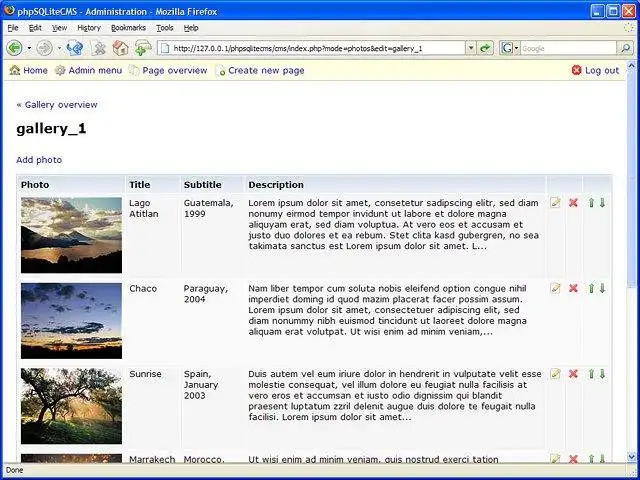
Task: Click the Add photo link
Action: click(x=39, y=160)
